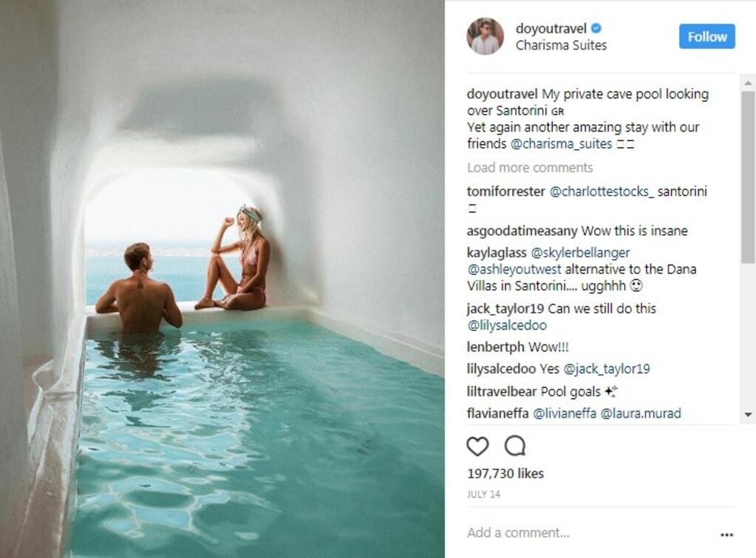This screenshot has height=558, width=756.
Task: Grab the comments scrollbar thumb
Action: (x=748, y=176)
